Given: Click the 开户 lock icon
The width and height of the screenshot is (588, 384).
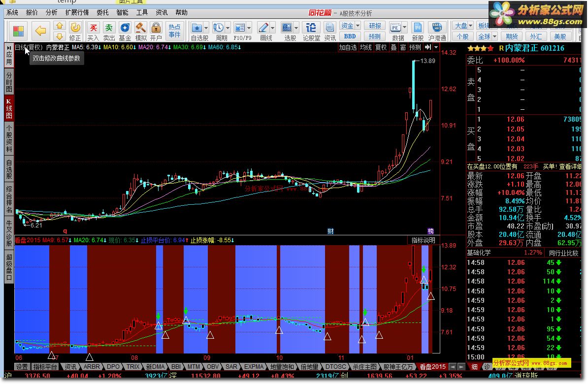Looking at the screenshot, I should point(156,31).
